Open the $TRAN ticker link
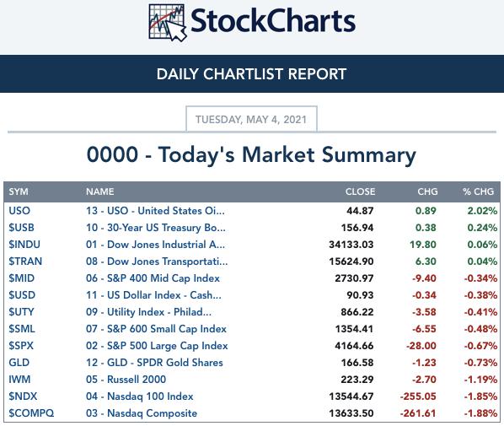This screenshot has width=504, height=426. [25, 262]
